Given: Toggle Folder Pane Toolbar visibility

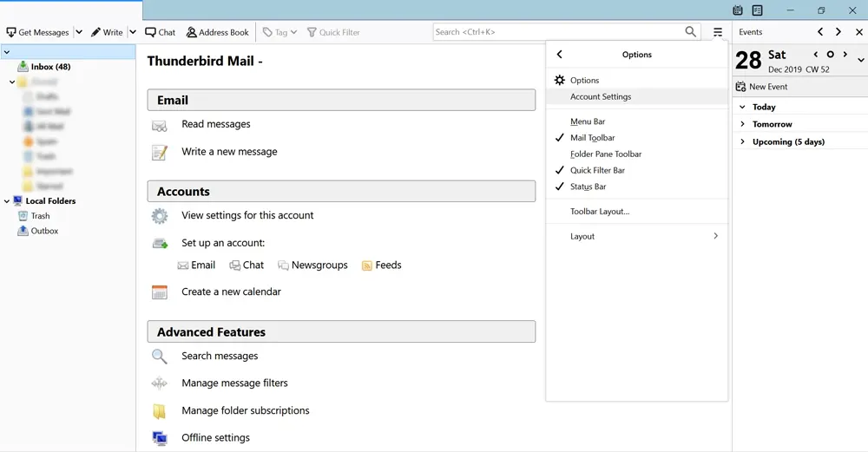Looking at the screenshot, I should pyautogui.click(x=636, y=154).
